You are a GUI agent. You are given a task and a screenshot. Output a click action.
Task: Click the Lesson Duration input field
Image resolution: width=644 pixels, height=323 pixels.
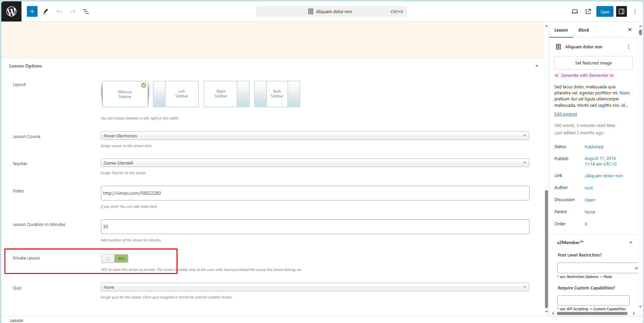click(315, 227)
